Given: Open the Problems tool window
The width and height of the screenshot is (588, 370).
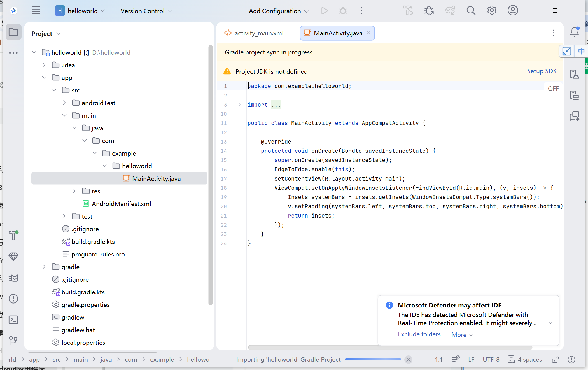Looking at the screenshot, I should (x=13, y=299).
